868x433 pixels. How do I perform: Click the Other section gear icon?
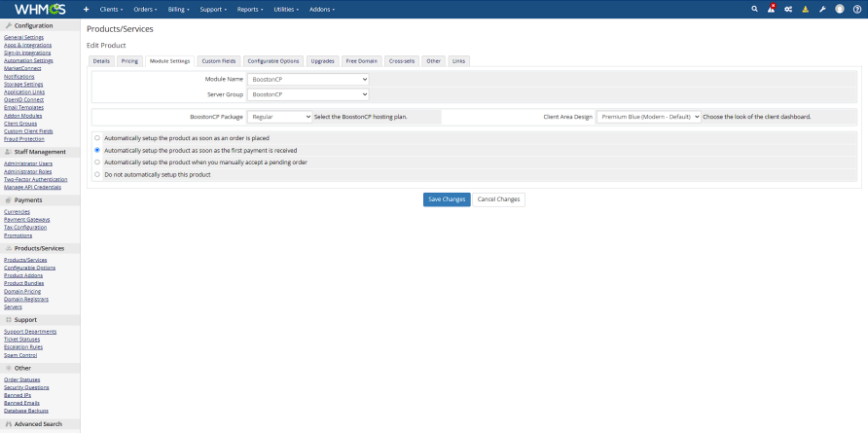(9, 368)
